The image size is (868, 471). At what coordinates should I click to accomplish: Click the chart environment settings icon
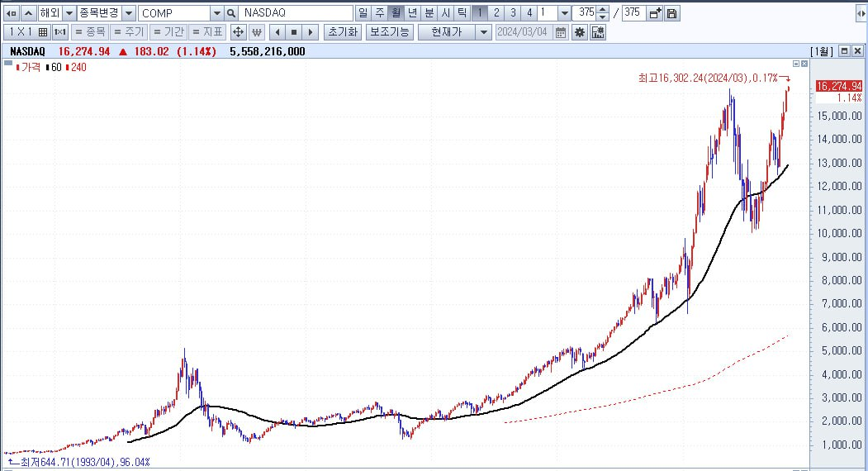tap(598, 32)
